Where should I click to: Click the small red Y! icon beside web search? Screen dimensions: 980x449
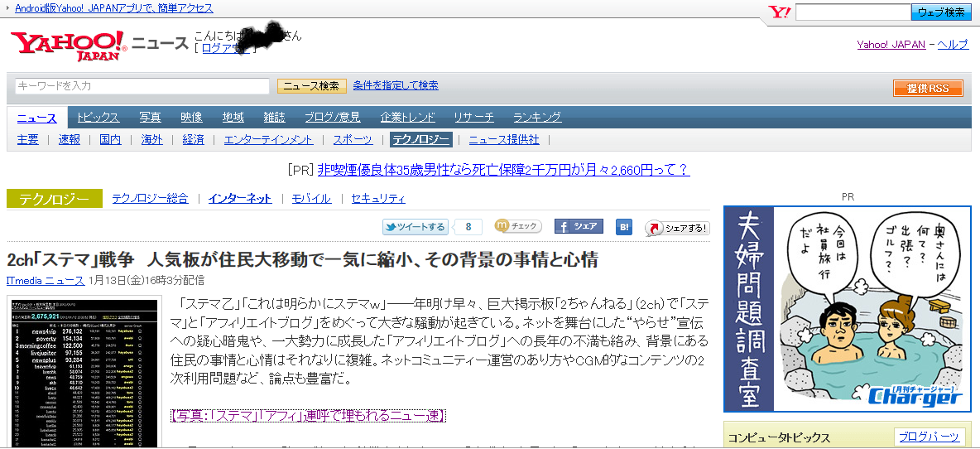click(x=780, y=12)
